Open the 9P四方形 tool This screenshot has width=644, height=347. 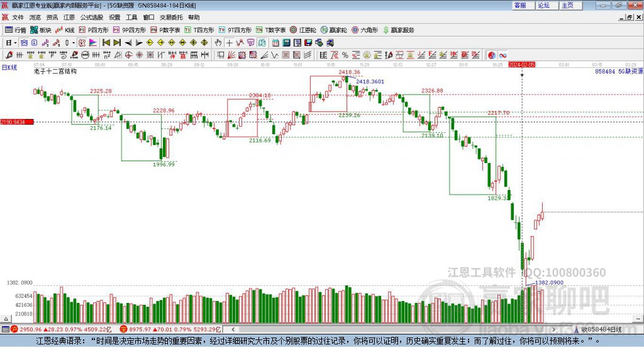(130, 30)
